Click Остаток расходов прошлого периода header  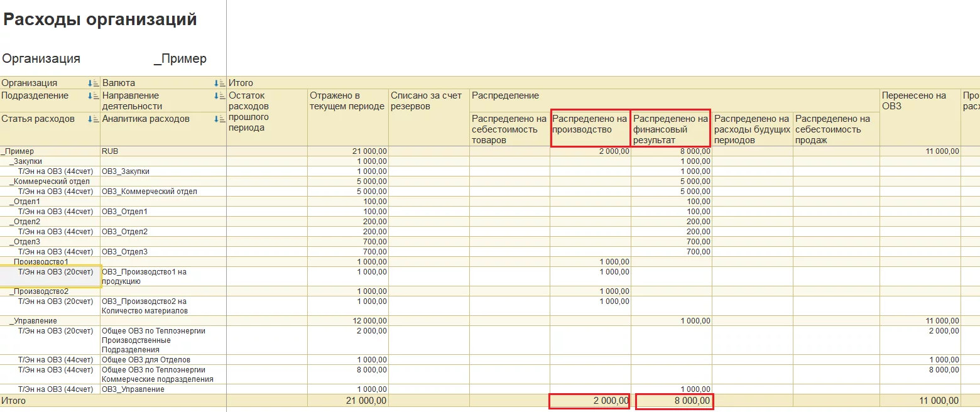(267, 117)
